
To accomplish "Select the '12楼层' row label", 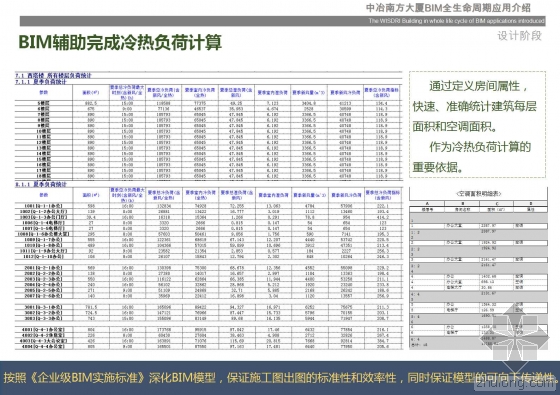I will coord(44,142).
